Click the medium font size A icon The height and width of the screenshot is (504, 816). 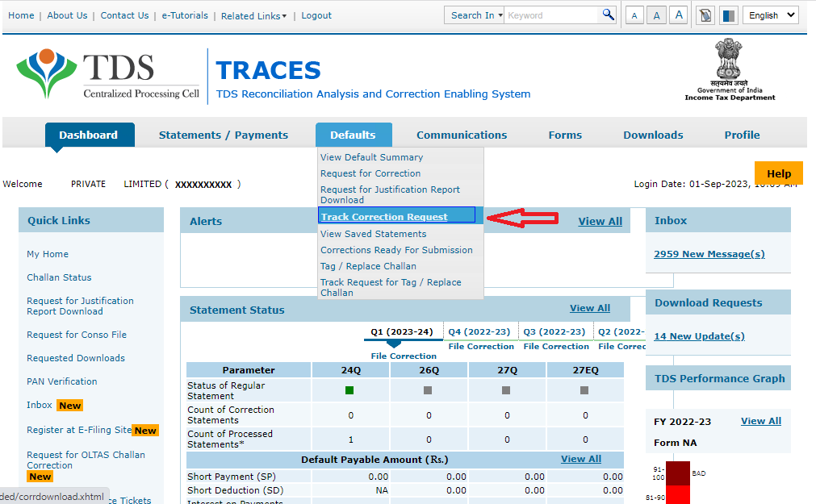pyautogui.click(x=655, y=15)
